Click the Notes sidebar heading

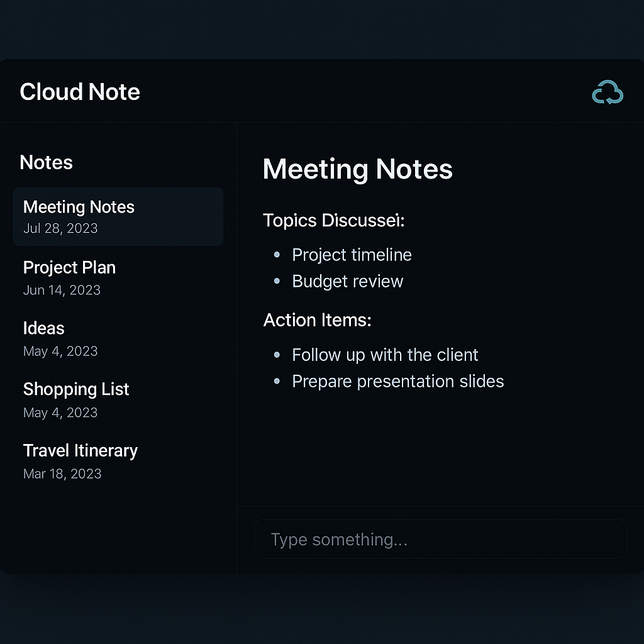click(x=46, y=162)
